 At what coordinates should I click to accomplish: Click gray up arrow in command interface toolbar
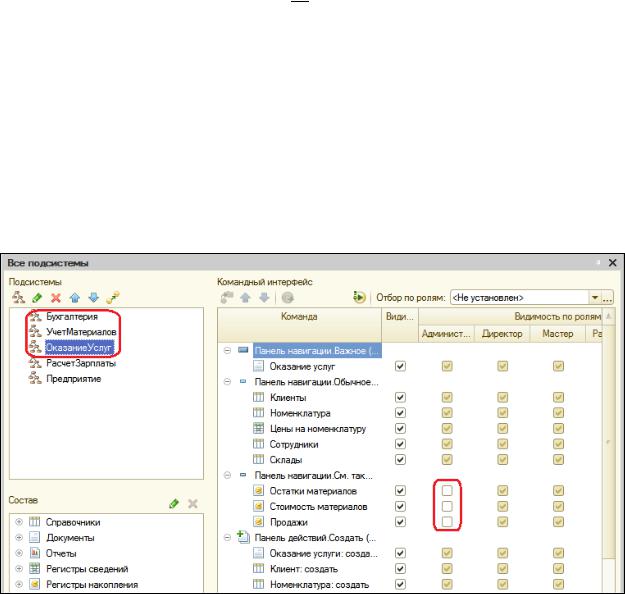coord(246,298)
